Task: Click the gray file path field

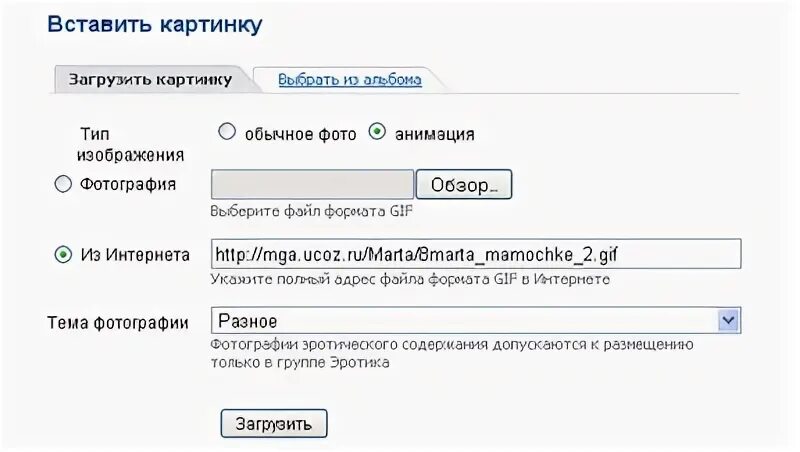Action: (312, 184)
